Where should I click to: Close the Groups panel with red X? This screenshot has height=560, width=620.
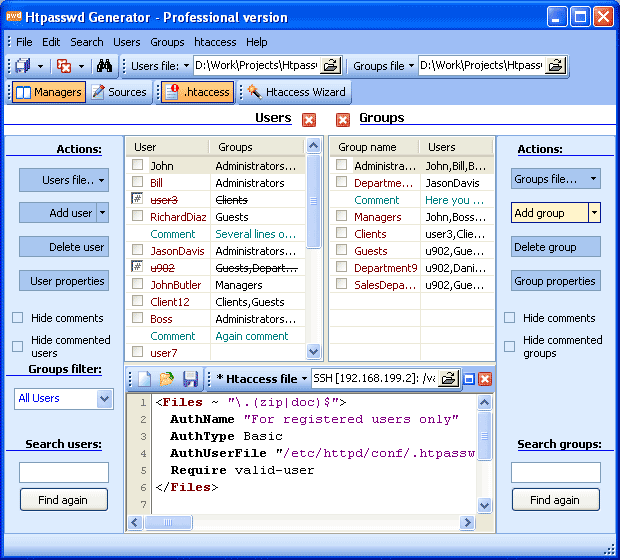point(343,119)
